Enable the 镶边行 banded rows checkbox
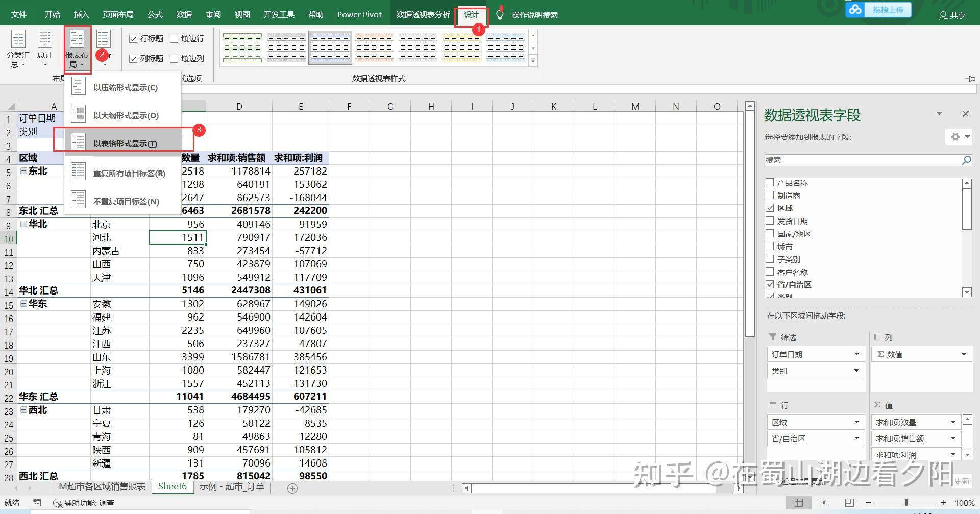The height and width of the screenshot is (514, 980). tap(174, 38)
